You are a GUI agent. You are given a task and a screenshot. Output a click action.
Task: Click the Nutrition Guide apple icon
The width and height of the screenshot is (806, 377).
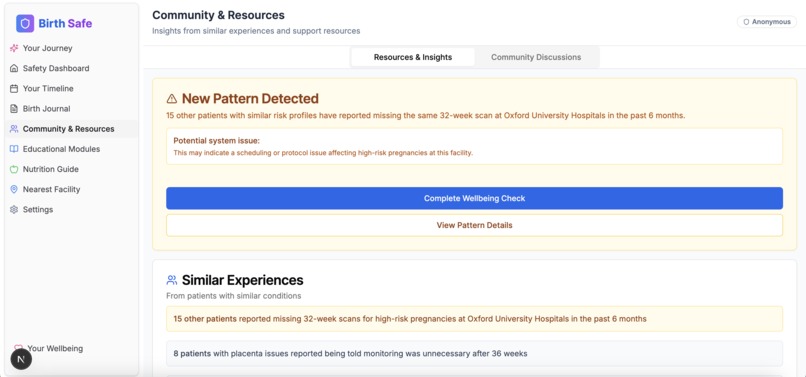[x=14, y=169]
